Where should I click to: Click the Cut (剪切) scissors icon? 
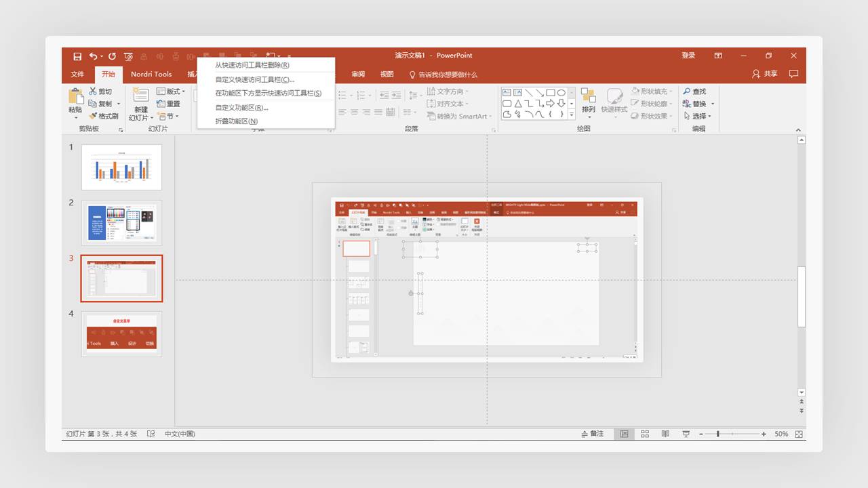94,91
